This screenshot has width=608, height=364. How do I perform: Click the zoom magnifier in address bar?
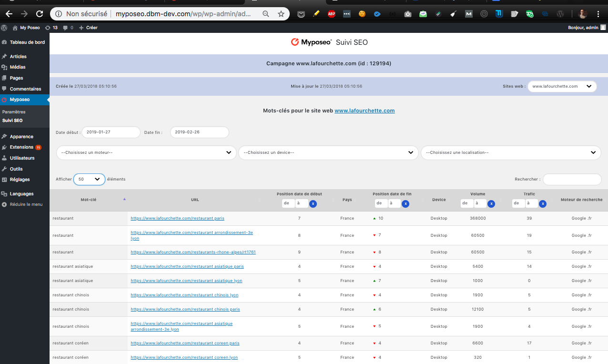point(266,14)
